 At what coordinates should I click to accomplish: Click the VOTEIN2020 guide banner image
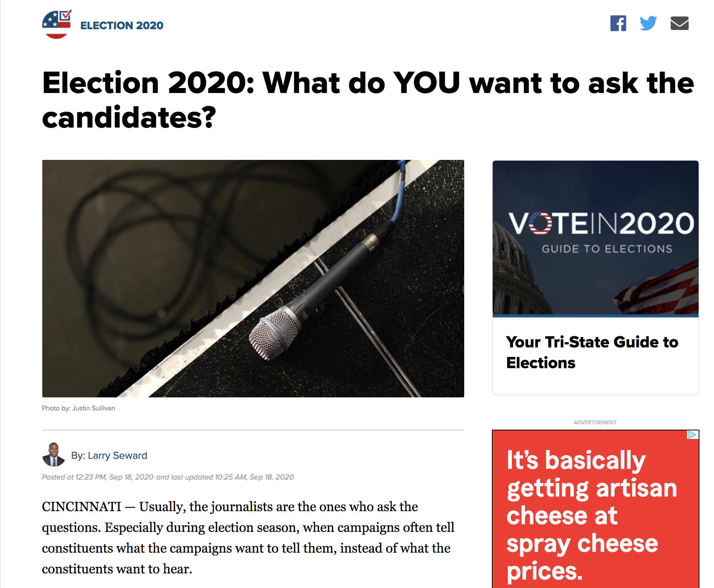click(595, 237)
